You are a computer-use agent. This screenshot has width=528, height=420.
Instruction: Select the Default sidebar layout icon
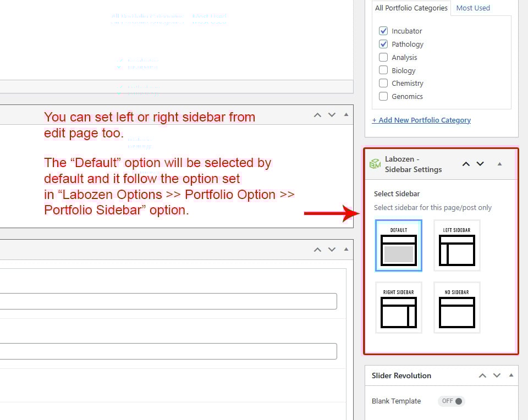pos(399,246)
